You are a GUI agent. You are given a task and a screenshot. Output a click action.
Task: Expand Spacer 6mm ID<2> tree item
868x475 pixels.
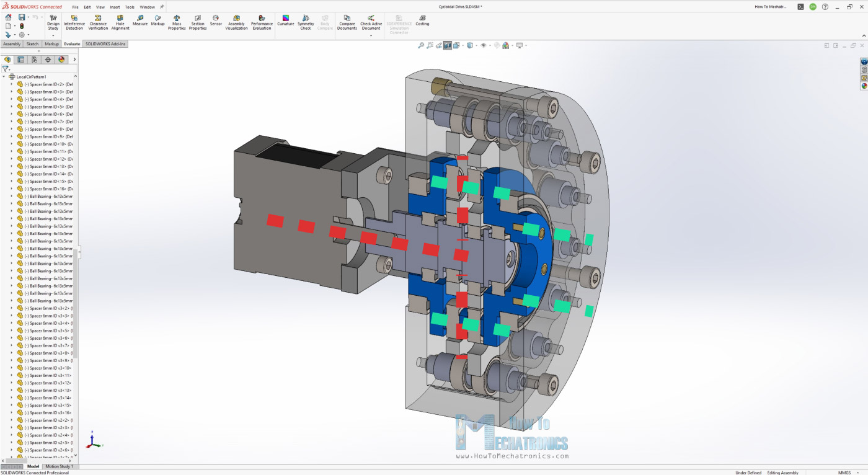11,84
